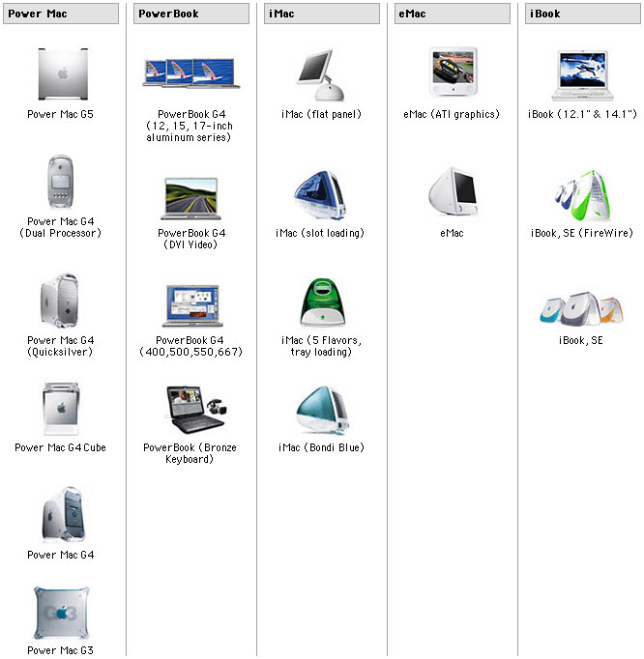Choose the Power Mac G4 Cube image

[x=61, y=409]
